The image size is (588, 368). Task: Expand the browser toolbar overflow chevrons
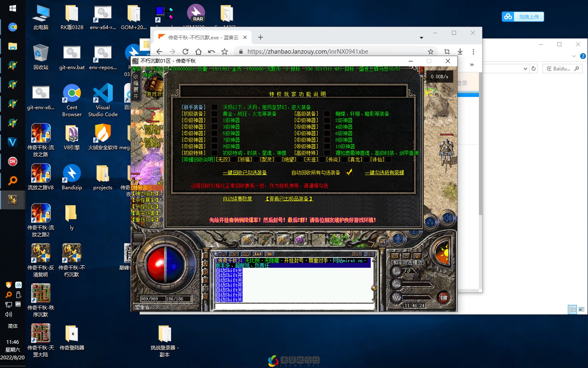[x=472, y=64]
